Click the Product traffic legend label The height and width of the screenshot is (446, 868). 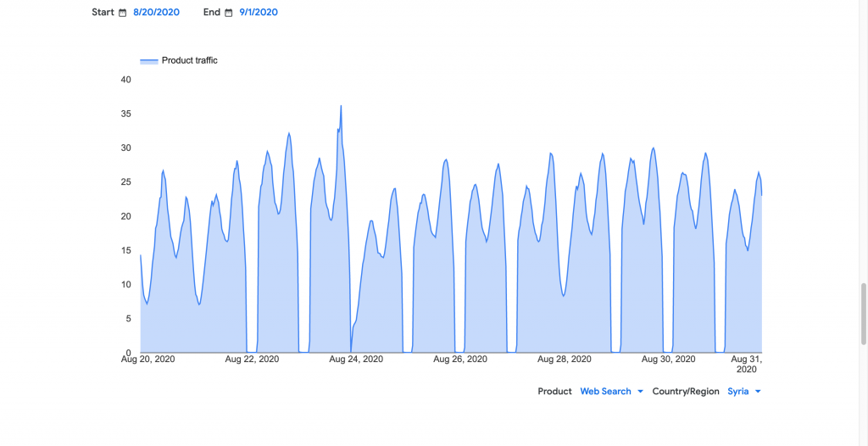coord(189,61)
